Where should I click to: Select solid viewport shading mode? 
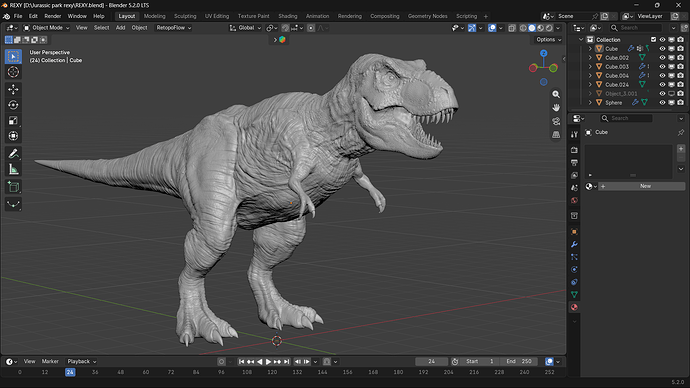coord(532,28)
